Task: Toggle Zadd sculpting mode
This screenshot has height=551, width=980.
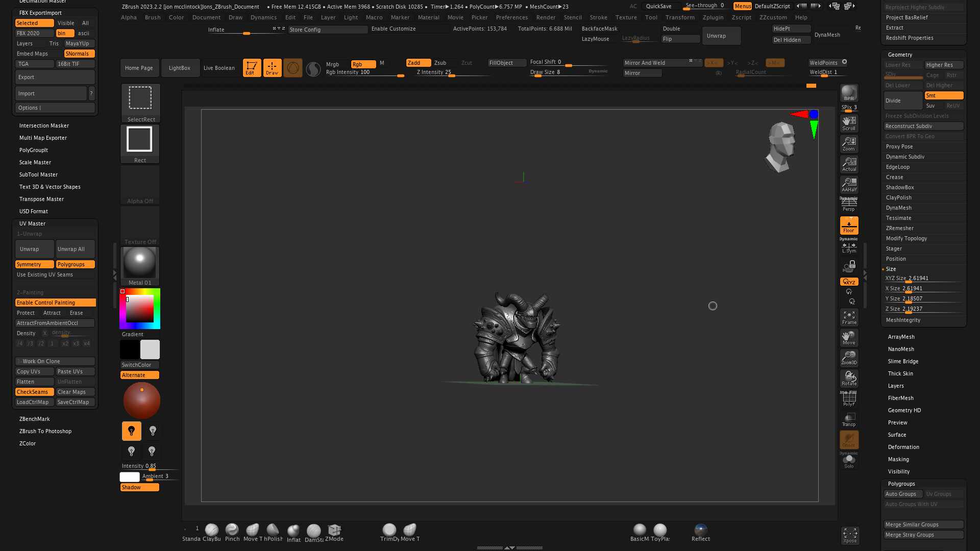Action: click(418, 63)
